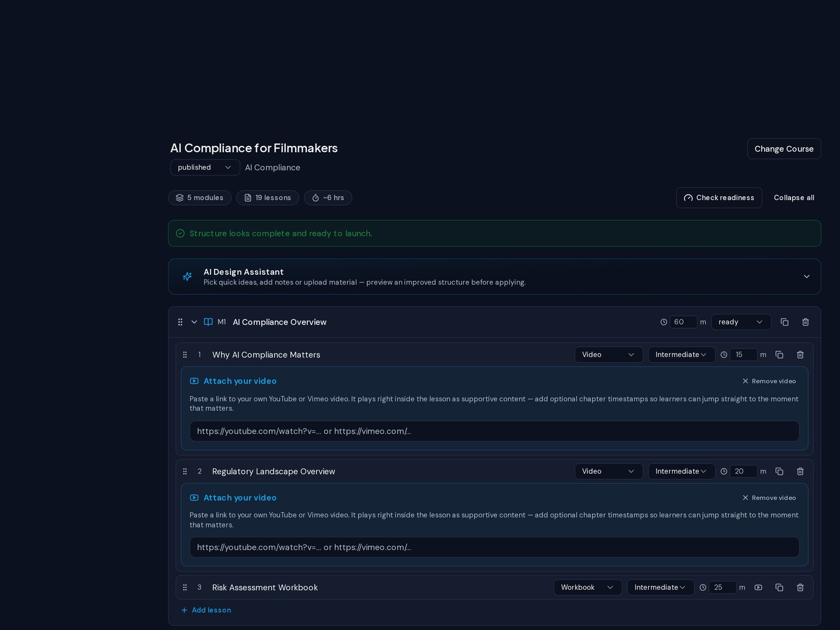Click clock icon in Regulatory Landscape Overview row
840x630 pixels.
(724, 471)
